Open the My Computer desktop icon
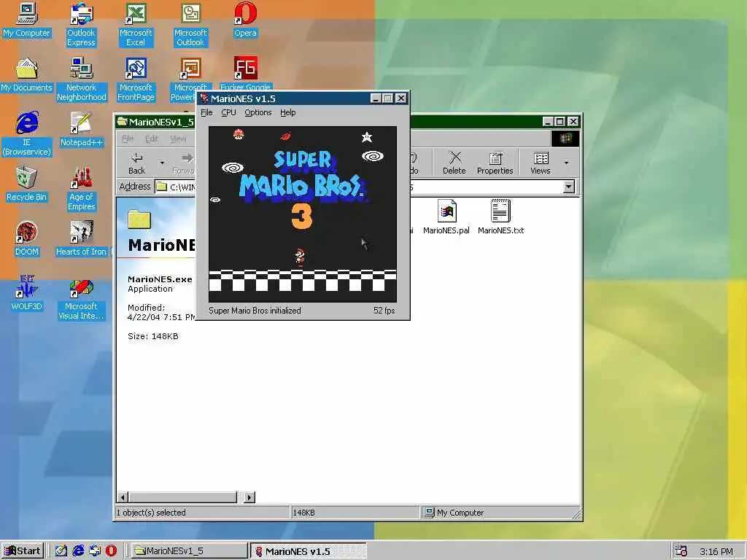Screen dimensions: 747x560 point(26,20)
